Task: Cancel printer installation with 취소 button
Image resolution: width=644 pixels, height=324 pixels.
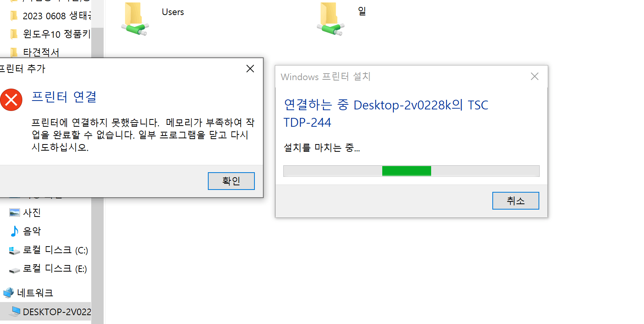Action: pyautogui.click(x=516, y=201)
